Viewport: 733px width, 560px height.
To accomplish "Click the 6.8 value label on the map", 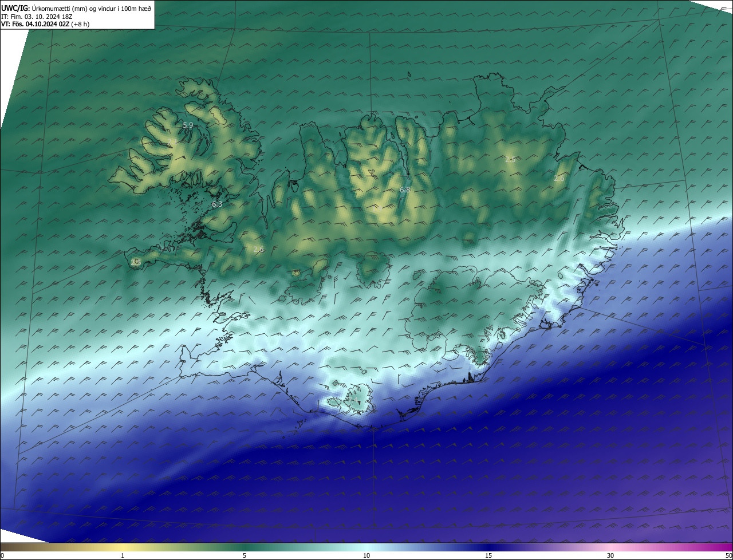I will coord(405,190).
